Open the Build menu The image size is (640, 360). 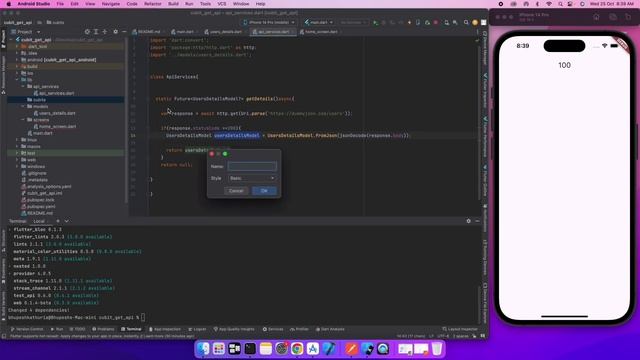coord(173,4)
